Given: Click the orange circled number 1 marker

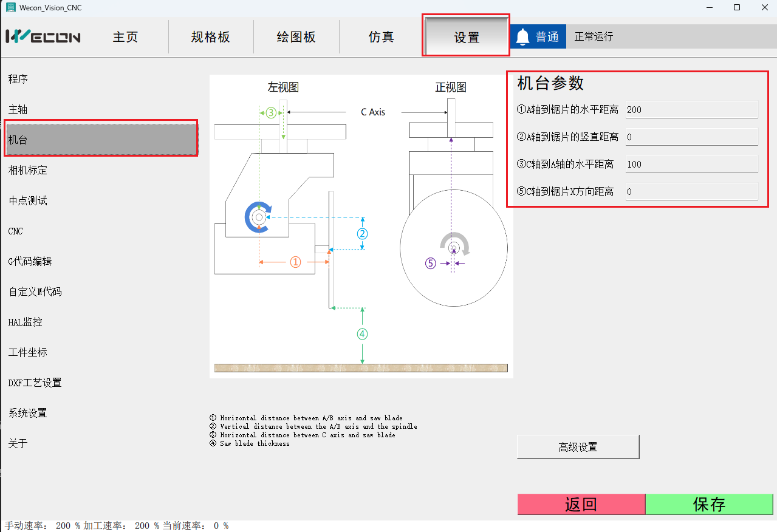Looking at the screenshot, I should 295,262.
